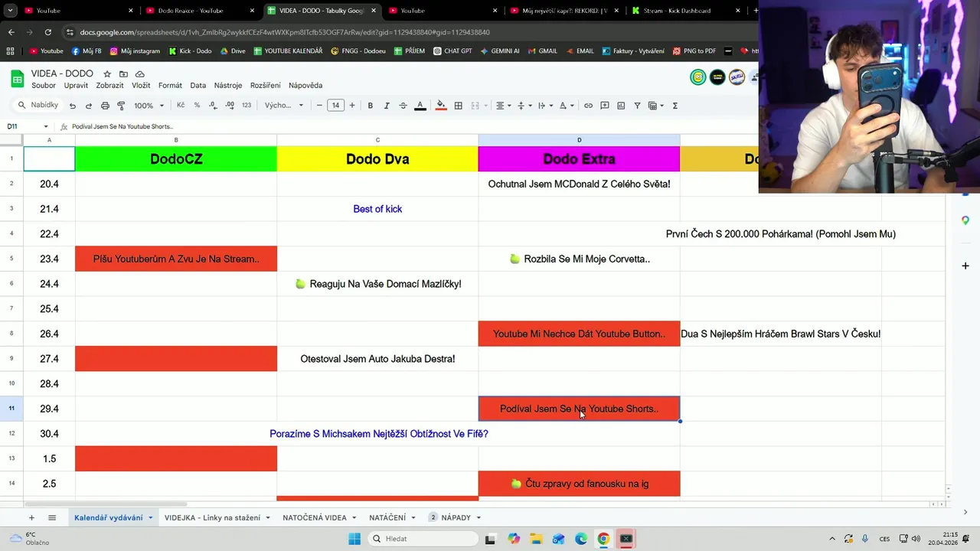Viewport: 980px width, 551px height.
Task: Select cell 'Otestoval Jsem Auto Jakuba Destra!'
Action: (377, 359)
